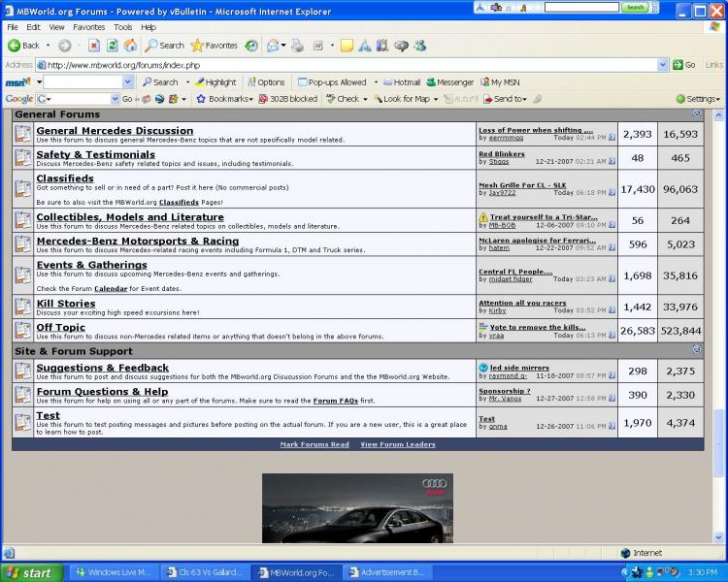
Task: Go to the Home page icon
Action: [130, 46]
